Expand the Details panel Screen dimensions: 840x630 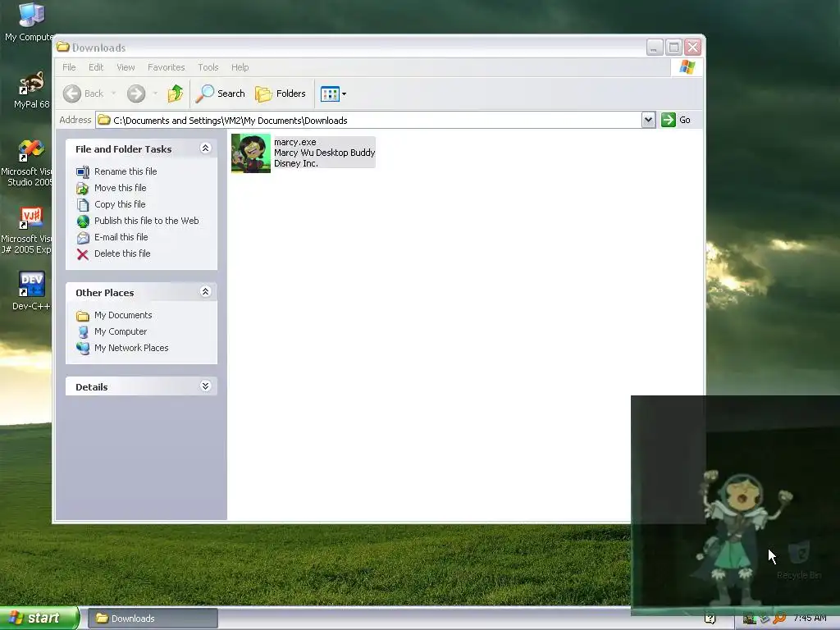205,386
